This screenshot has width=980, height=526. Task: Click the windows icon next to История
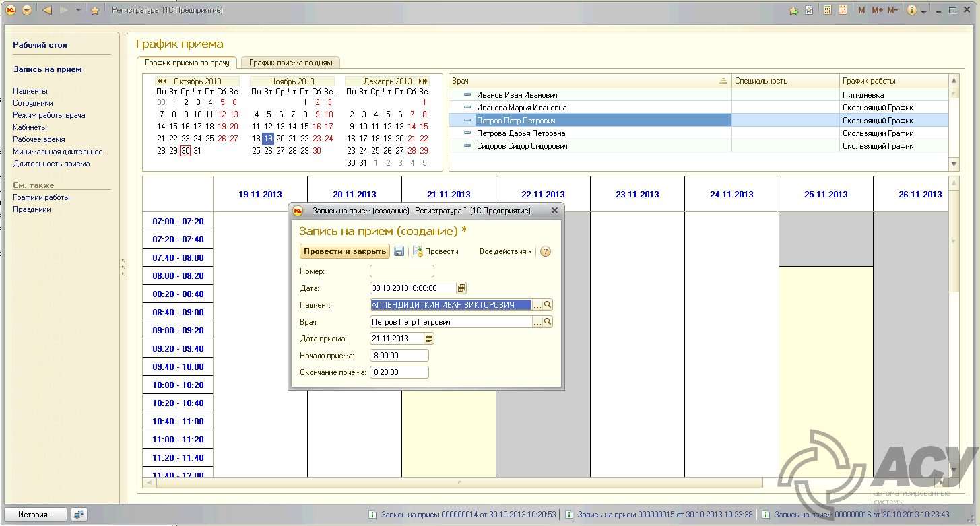pyautogui.click(x=79, y=515)
